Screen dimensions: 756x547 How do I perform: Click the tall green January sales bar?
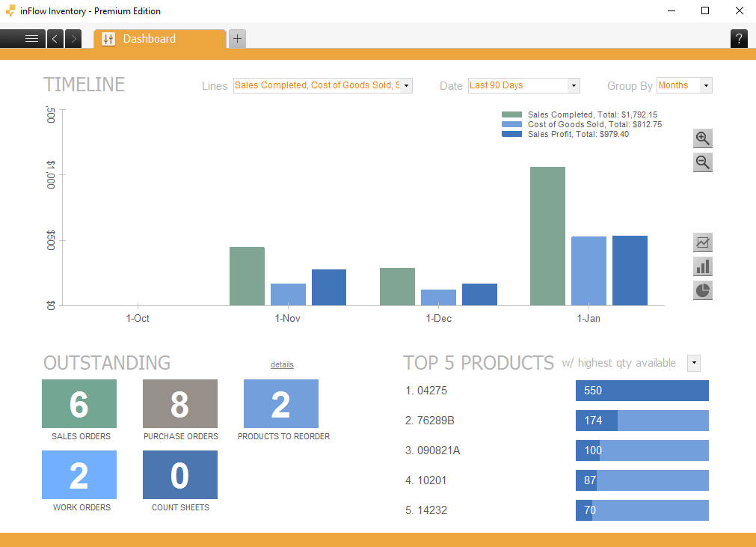547,236
